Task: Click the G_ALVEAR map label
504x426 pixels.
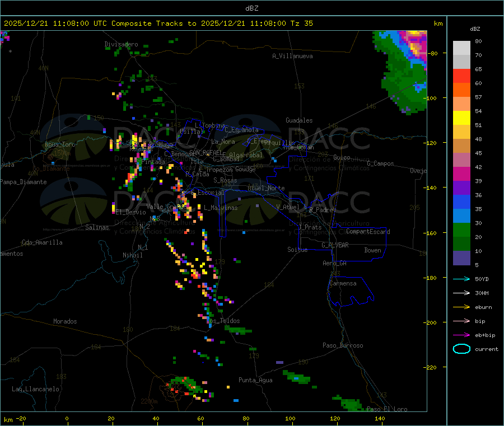Action: click(x=335, y=245)
